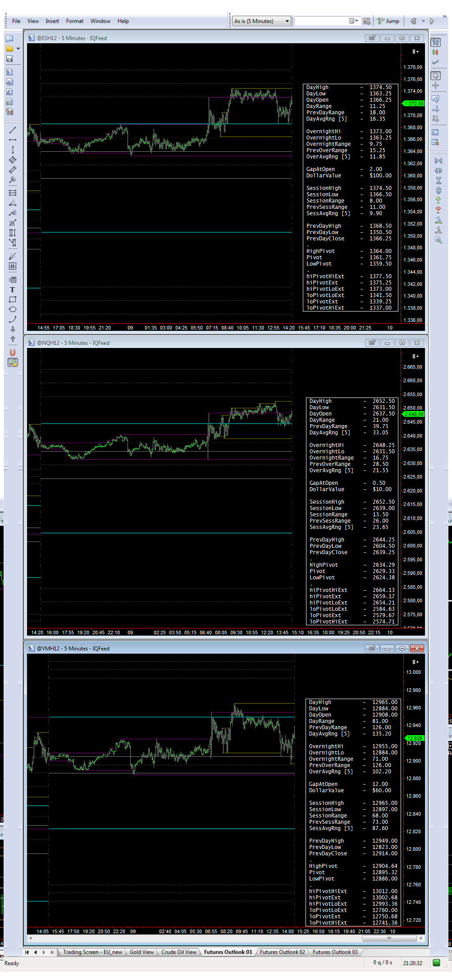Select the horizontal line drawing tool

(13, 140)
